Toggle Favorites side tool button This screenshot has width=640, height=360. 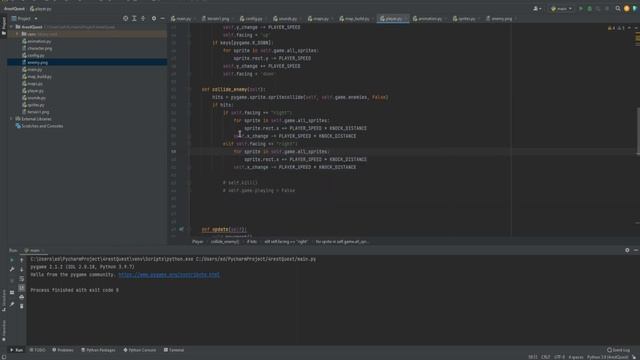pyautogui.click(x=4, y=330)
